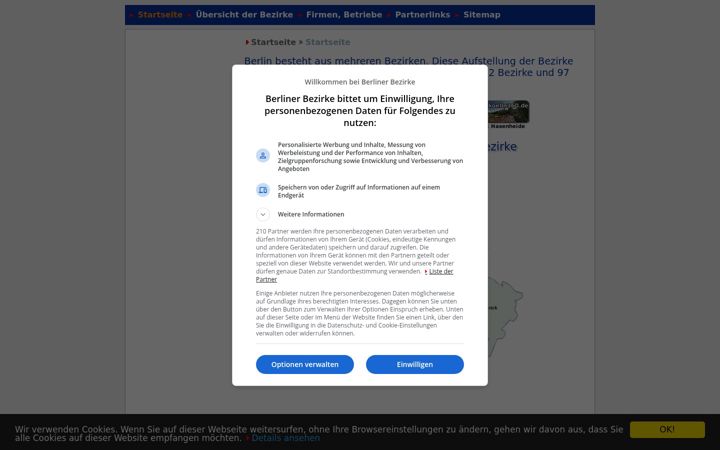Click the consent dialog heading text
Image resolution: width=720 pixels, height=450 pixels.
(x=360, y=111)
